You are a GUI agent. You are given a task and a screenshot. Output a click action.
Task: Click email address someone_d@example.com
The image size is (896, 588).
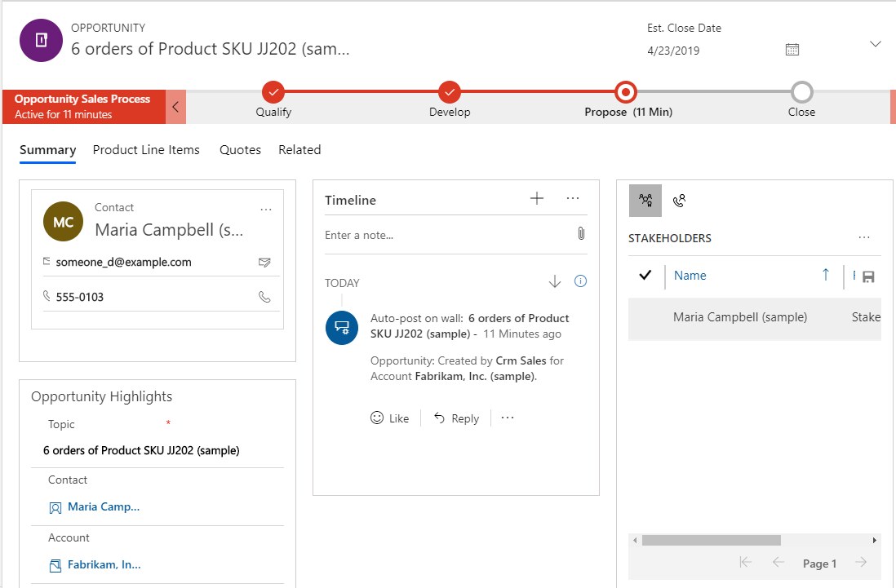pos(123,262)
